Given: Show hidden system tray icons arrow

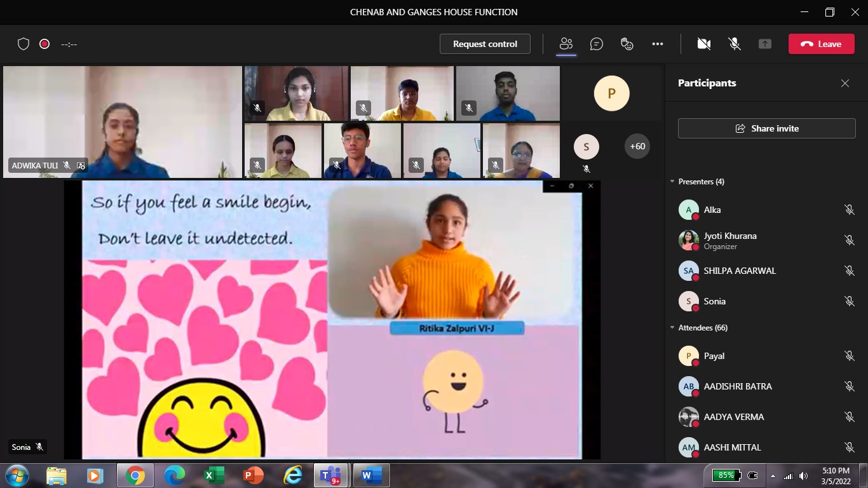Looking at the screenshot, I should pyautogui.click(x=773, y=475).
